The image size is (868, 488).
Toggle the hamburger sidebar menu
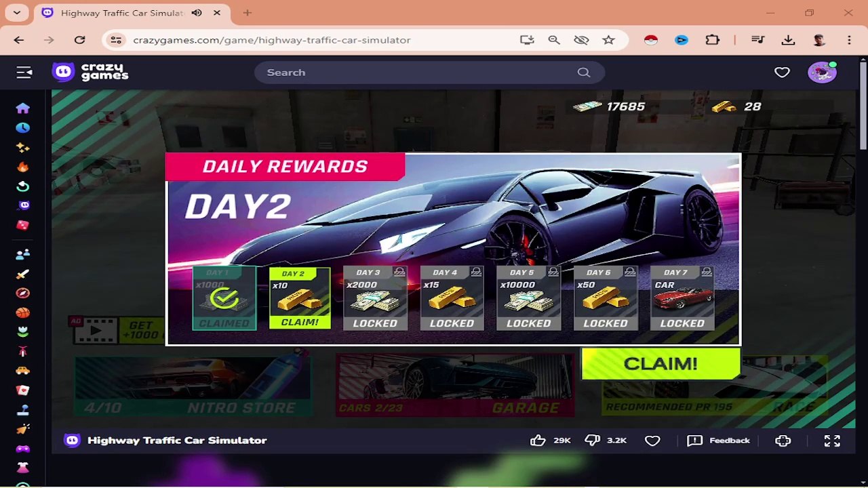pyautogui.click(x=24, y=73)
